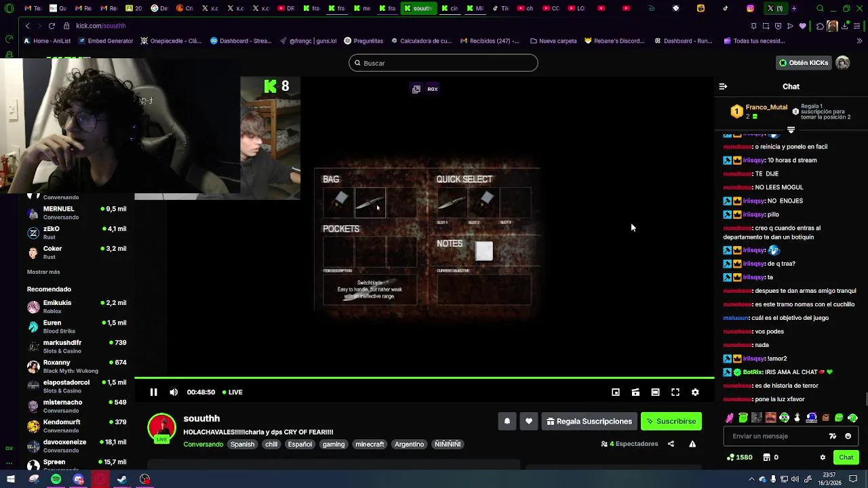The height and width of the screenshot is (488, 868).
Task: Open MERNUEL channel in sidebar
Action: pyautogui.click(x=77, y=213)
